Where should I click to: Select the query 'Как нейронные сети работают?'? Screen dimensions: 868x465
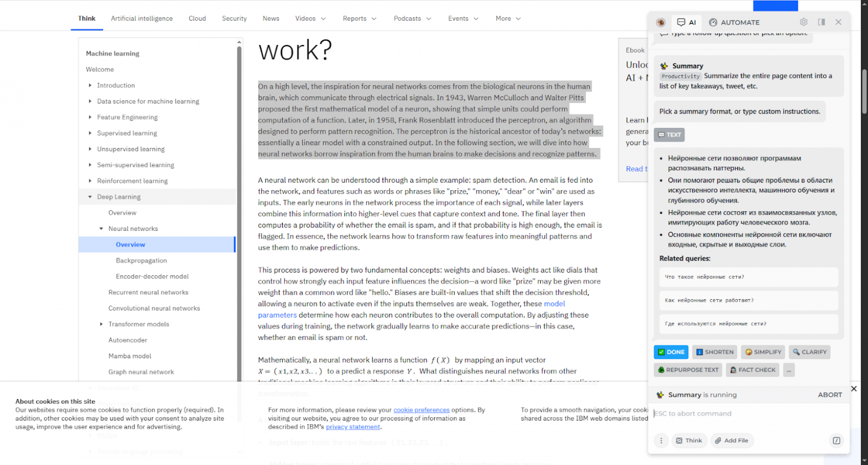tap(749, 300)
